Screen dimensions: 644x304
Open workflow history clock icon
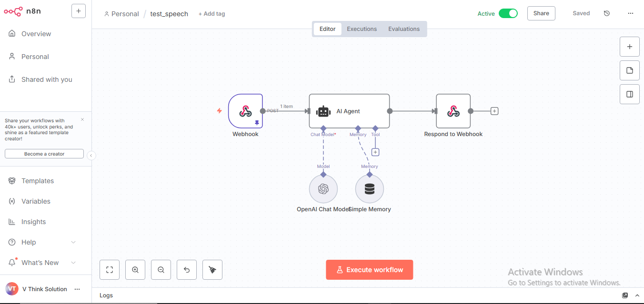tap(607, 14)
